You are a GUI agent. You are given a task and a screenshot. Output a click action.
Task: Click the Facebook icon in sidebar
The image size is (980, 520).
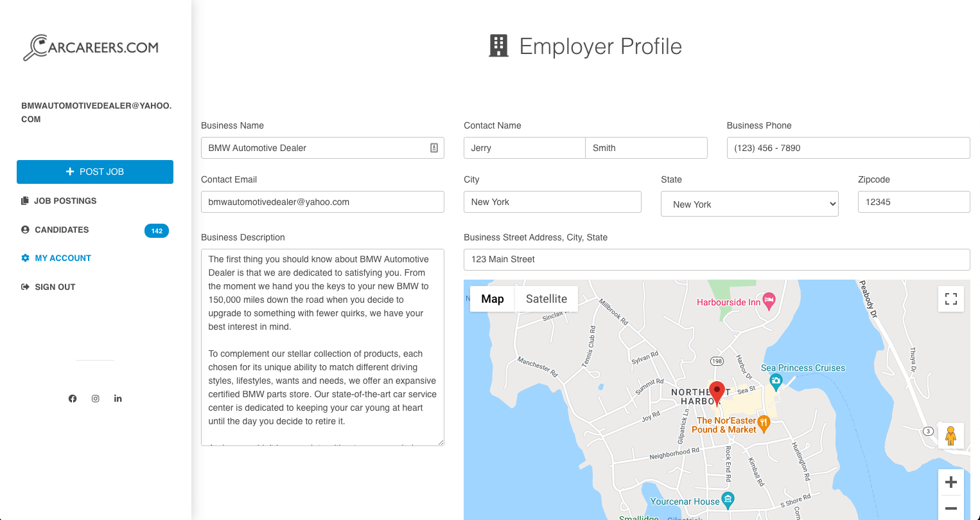click(x=73, y=399)
